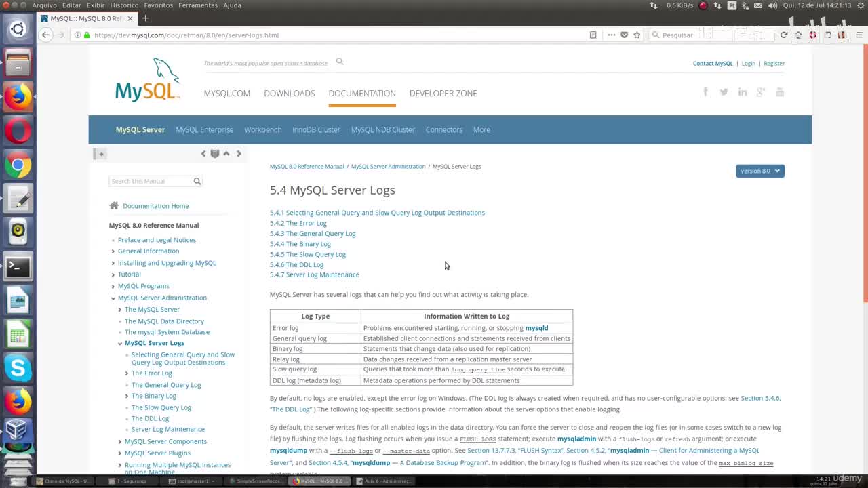Click the Firefox reload page icon

point(784,35)
